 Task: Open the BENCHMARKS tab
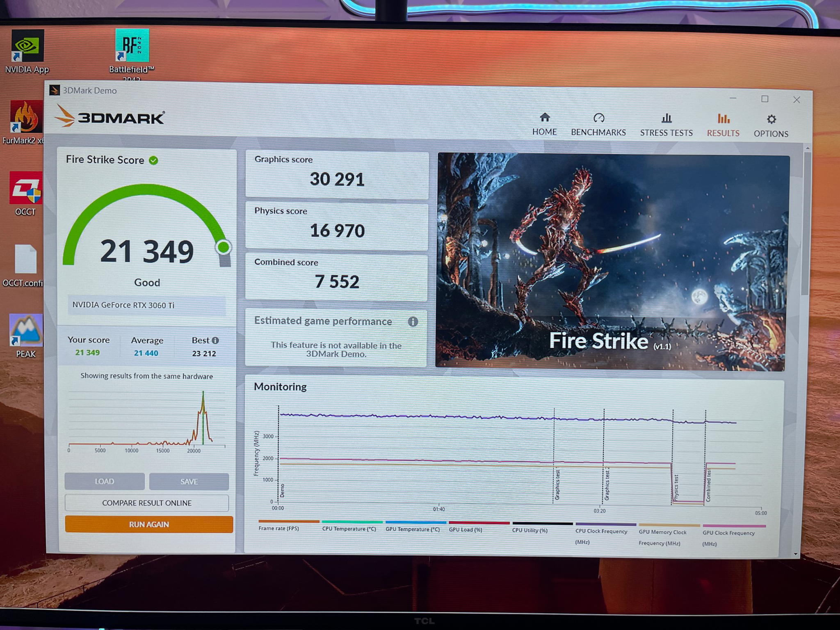[598, 125]
